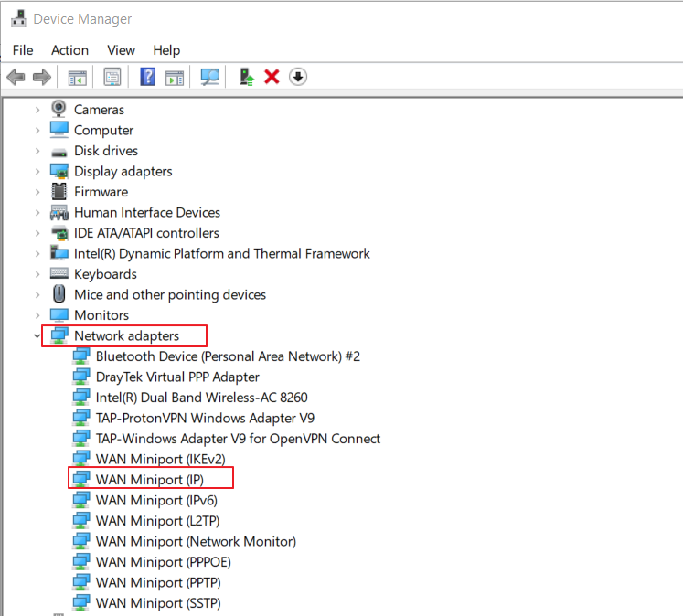Screen dimensions: 683x616
Task: Select TAP-ProtonVPN Windows Adapter V9
Action: [205, 418]
